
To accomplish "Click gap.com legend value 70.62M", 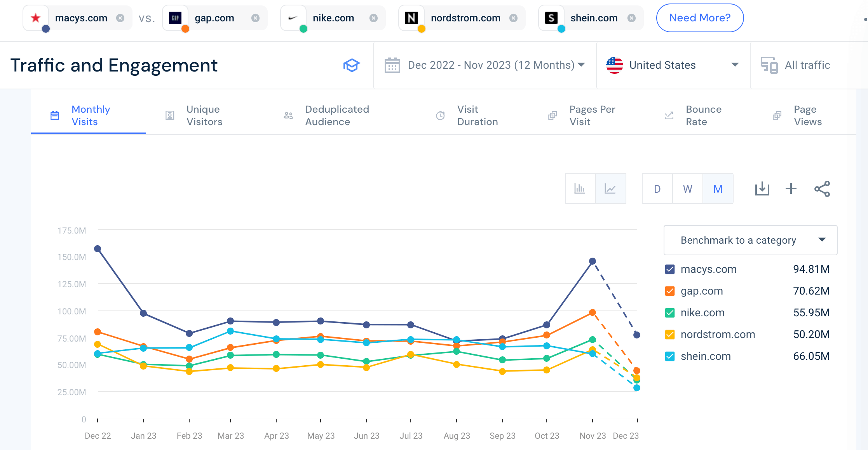I will pyautogui.click(x=811, y=291).
